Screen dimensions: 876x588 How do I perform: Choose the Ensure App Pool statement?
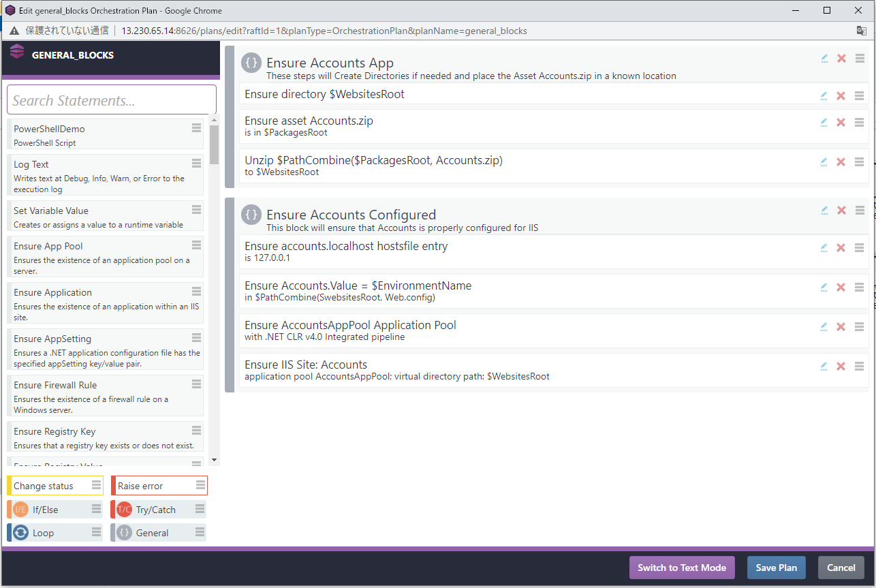tap(106, 257)
